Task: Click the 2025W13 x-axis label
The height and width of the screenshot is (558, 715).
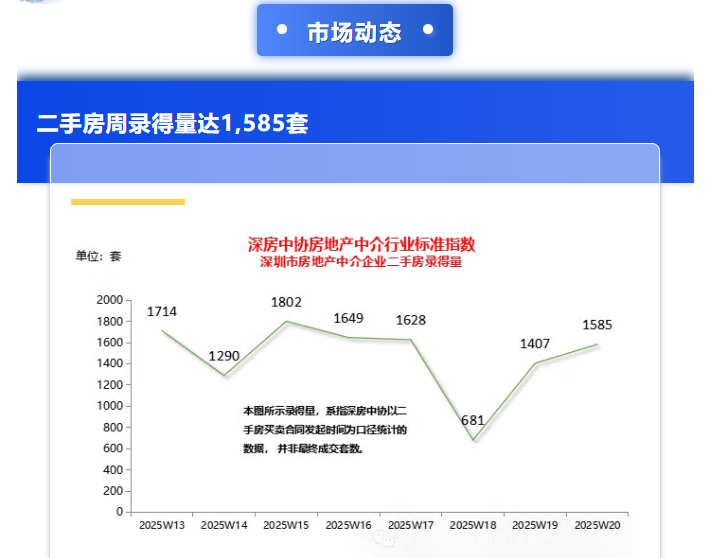Action: tap(162, 525)
